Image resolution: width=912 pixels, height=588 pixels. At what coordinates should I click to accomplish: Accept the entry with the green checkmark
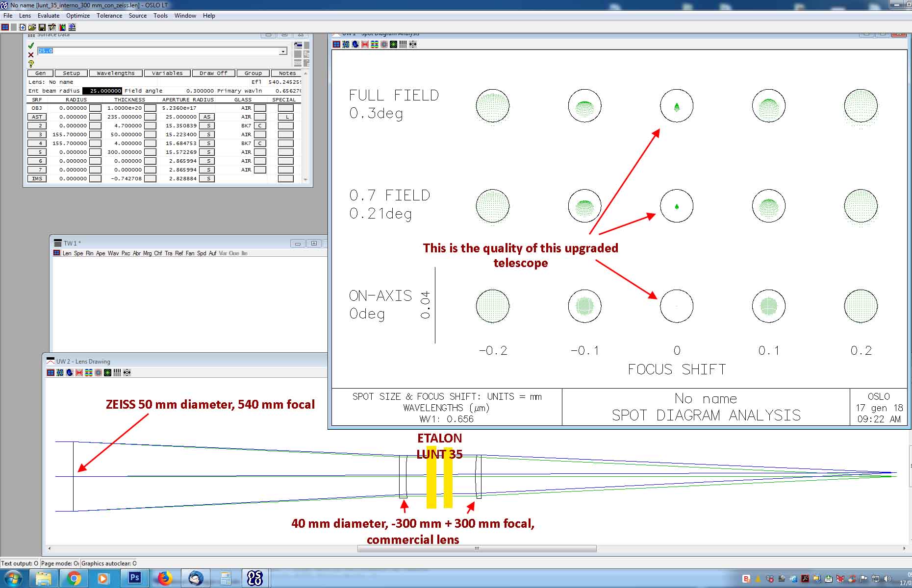coord(31,46)
